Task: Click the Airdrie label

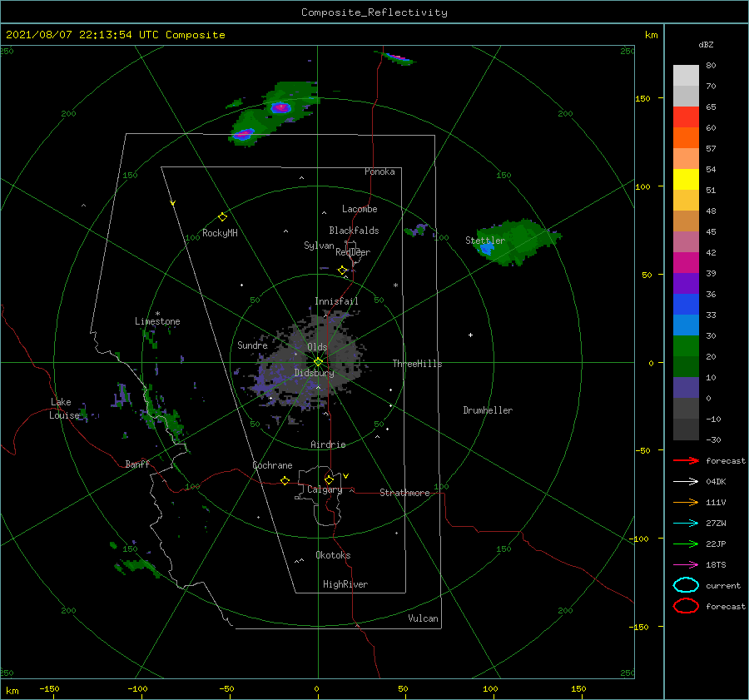Action: click(328, 444)
